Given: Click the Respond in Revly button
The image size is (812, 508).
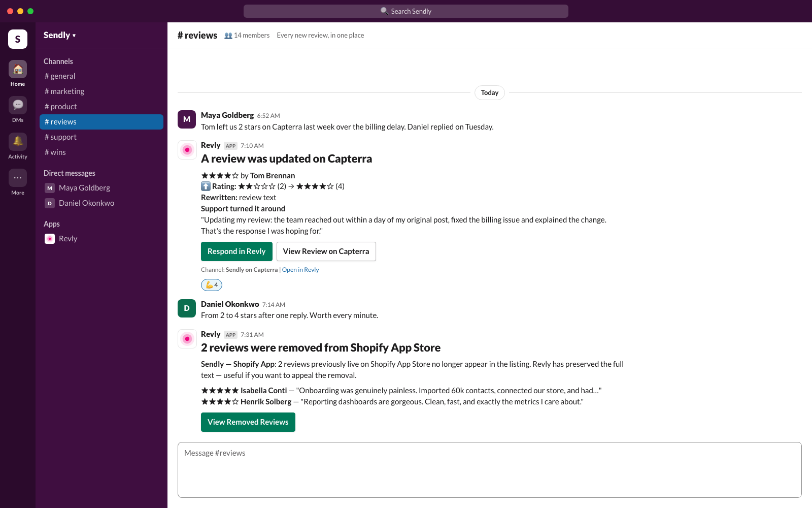Looking at the screenshot, I should [236, 251].
